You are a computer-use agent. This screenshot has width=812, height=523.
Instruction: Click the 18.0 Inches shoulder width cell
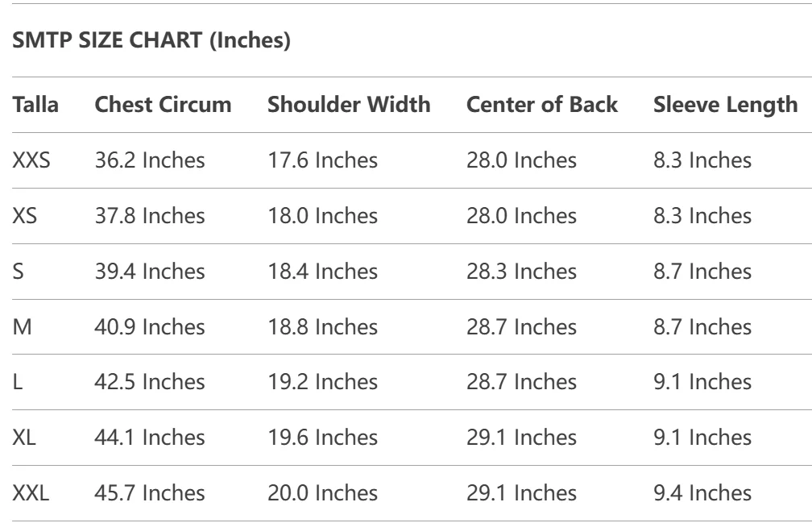point(322,216)
